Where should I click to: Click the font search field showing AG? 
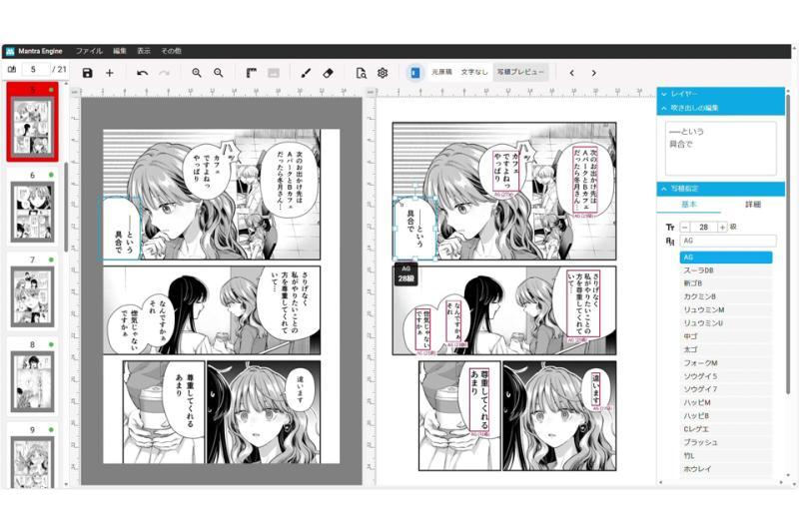[x=728, y=241]
